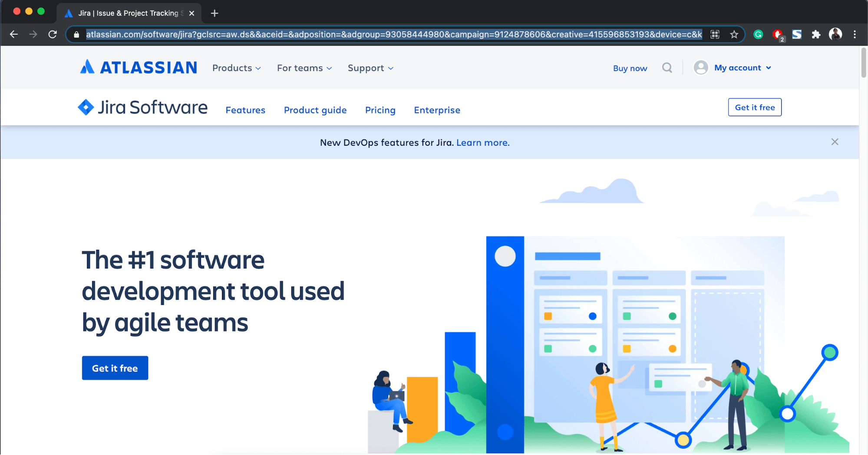
Task: Click the page's vertical scrollbar
Action: coord(863,63)
